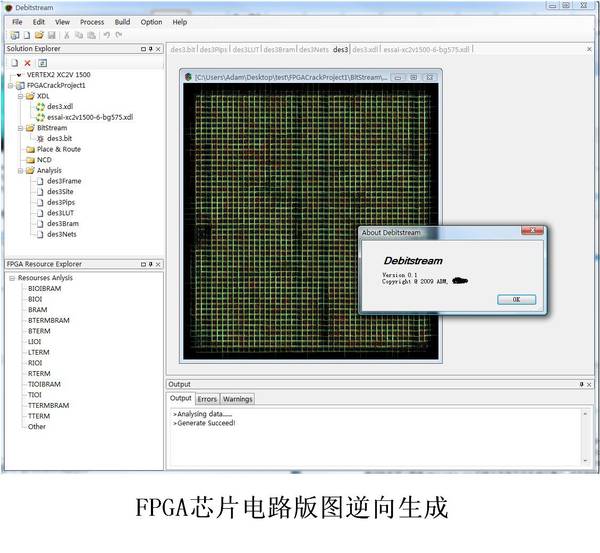Click the Open folder toolbar icon
Viewport: 600px width, 553px height.
tap(39, 35)
